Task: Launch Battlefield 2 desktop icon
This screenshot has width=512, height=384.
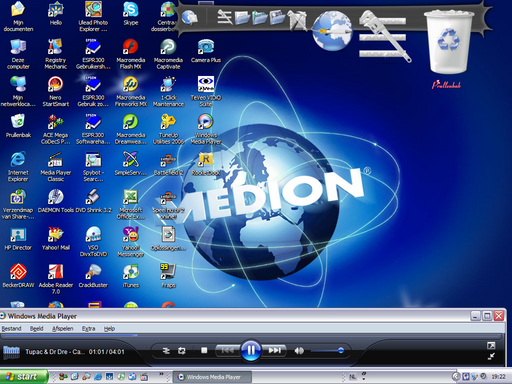Action: tap(168, 163)
